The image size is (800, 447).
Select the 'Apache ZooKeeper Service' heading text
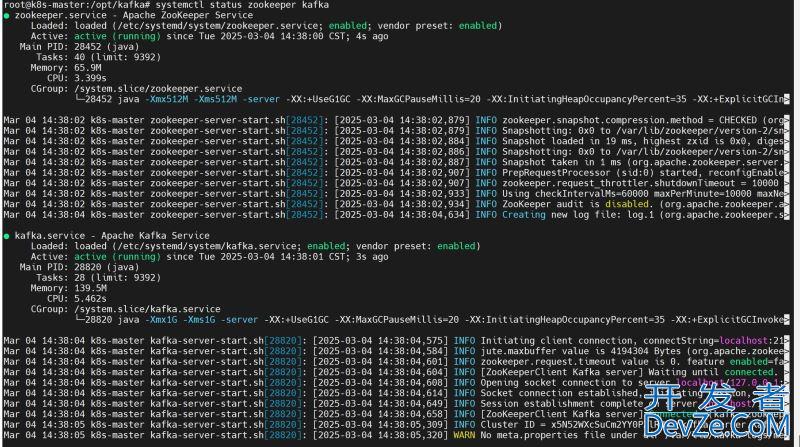click(188, 15)
